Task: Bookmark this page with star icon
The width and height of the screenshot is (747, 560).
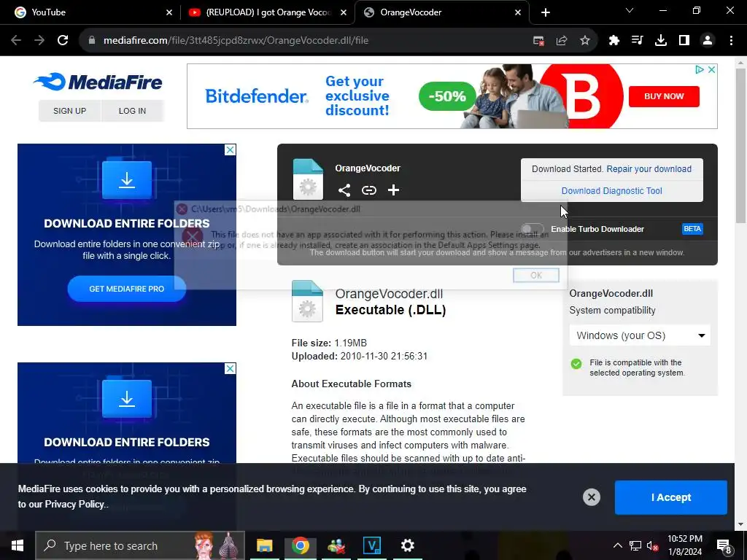Action: tap(585, 41)
